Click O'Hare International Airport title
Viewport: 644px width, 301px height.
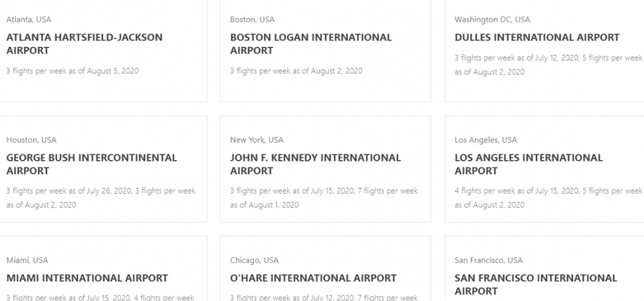click(x=313, y=278)
